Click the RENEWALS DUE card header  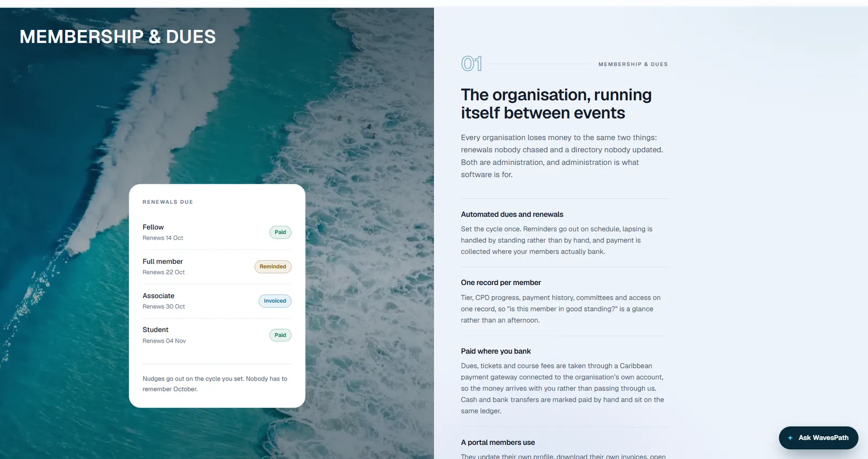tap(168, 202)
